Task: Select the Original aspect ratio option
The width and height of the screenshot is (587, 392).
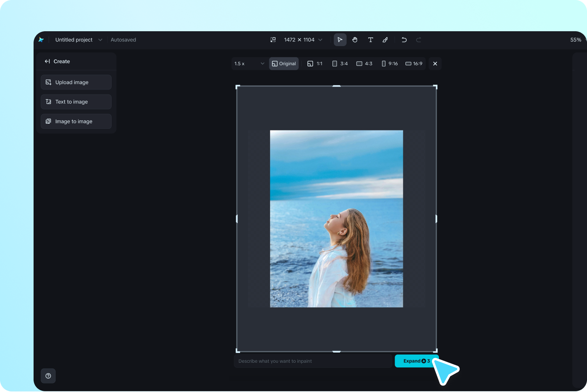Action: [x=284, y=64]
